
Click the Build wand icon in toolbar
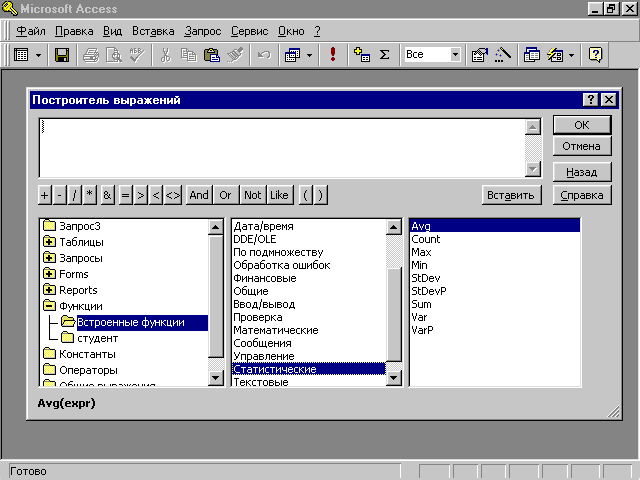[x=503, y=55]
